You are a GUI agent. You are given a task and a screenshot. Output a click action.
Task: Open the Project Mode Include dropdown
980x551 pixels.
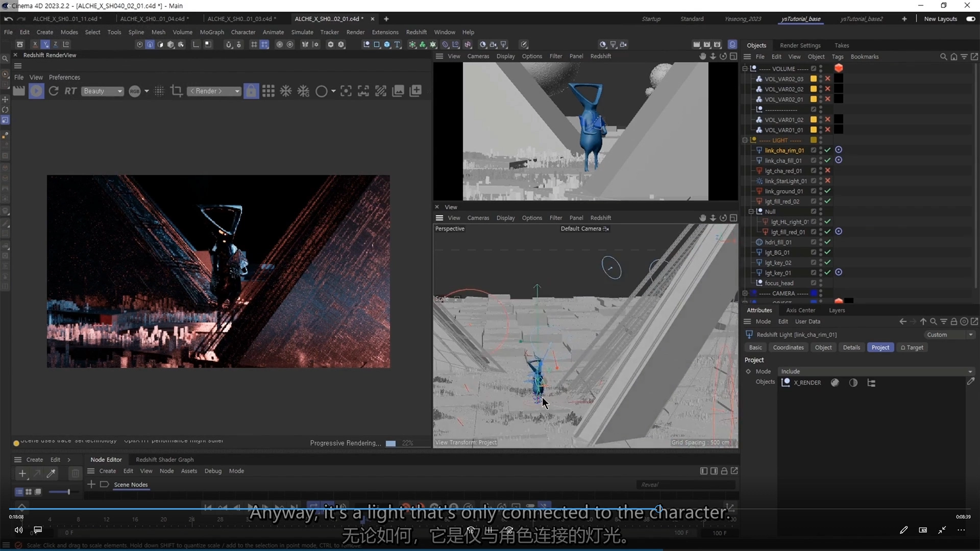click(x=875, y=371)
